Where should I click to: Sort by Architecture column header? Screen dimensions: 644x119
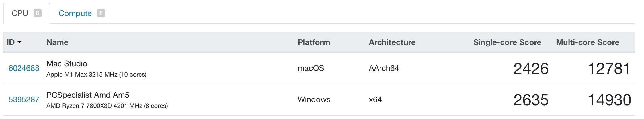tap(392, 42)
